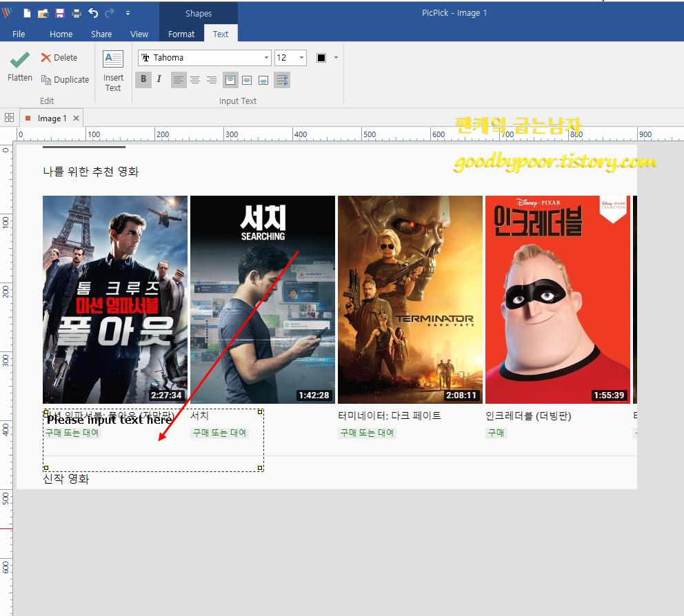Open the quick access toolbar customize arrow
684x616 pixels.
click(x=128, y=13)
